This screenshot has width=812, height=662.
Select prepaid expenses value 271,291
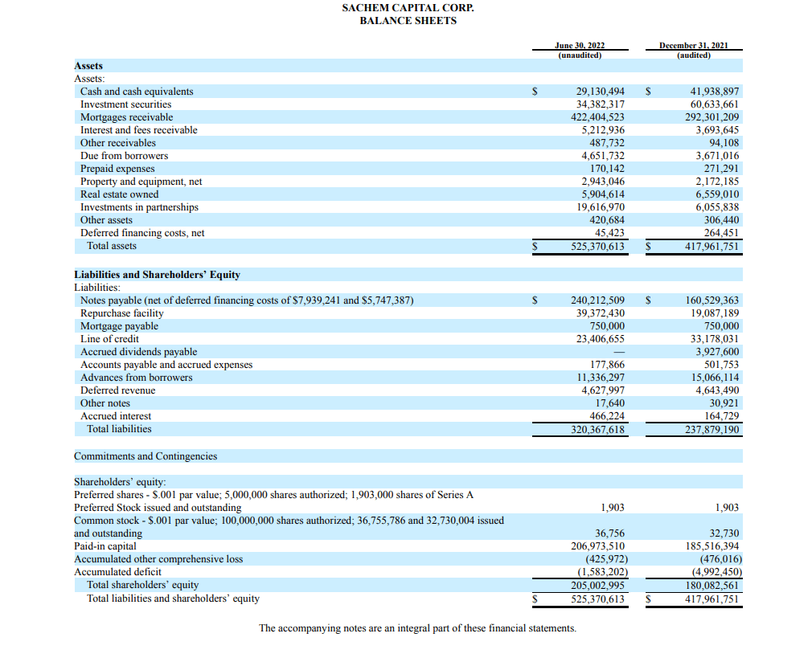click(x=721, y=169)
